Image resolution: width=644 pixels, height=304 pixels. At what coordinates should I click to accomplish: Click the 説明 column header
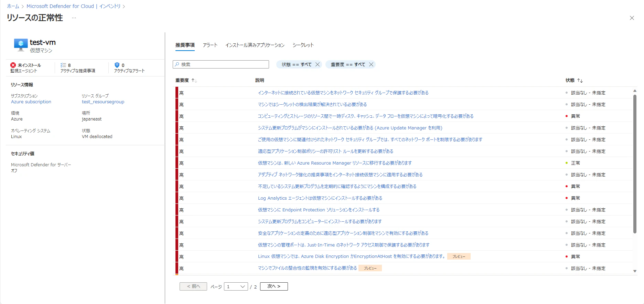coord(260,80)
